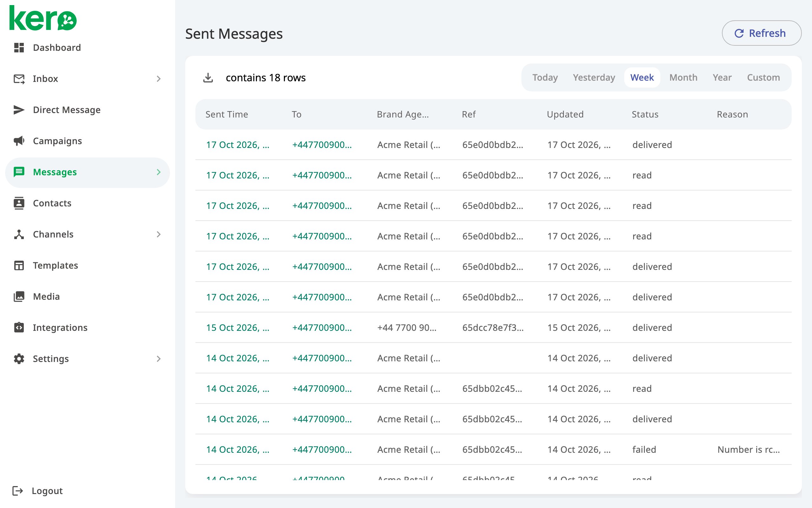This screenshot has height=508, width=812.
Task: Click the '+44 7700 90...' brand agent cell
Action: 407,328
